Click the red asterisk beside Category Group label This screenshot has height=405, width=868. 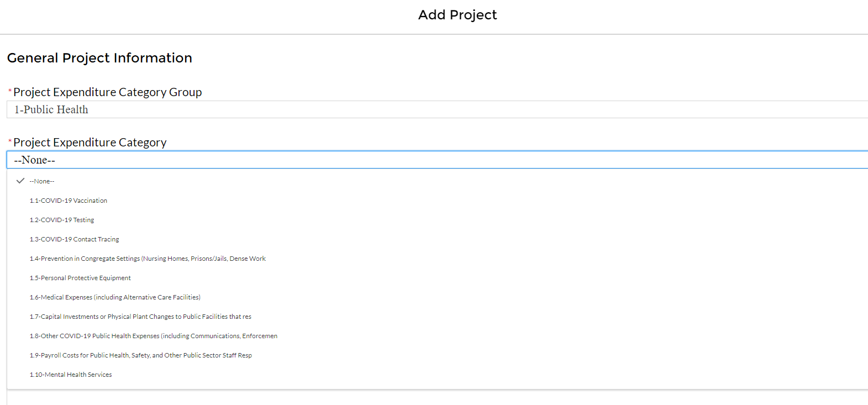(x=10, y=91)
